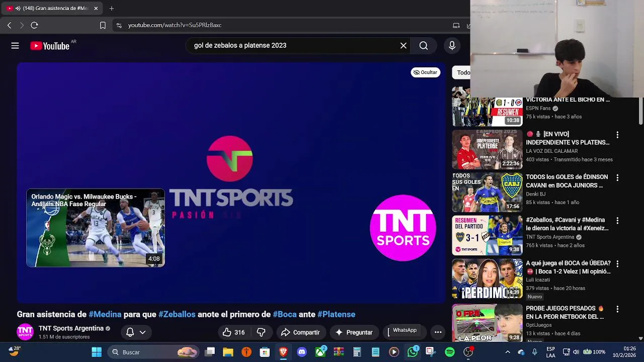Open TNT Sports Argentina channel avatar
Viewport: 644px width, 362px height.
25,332
